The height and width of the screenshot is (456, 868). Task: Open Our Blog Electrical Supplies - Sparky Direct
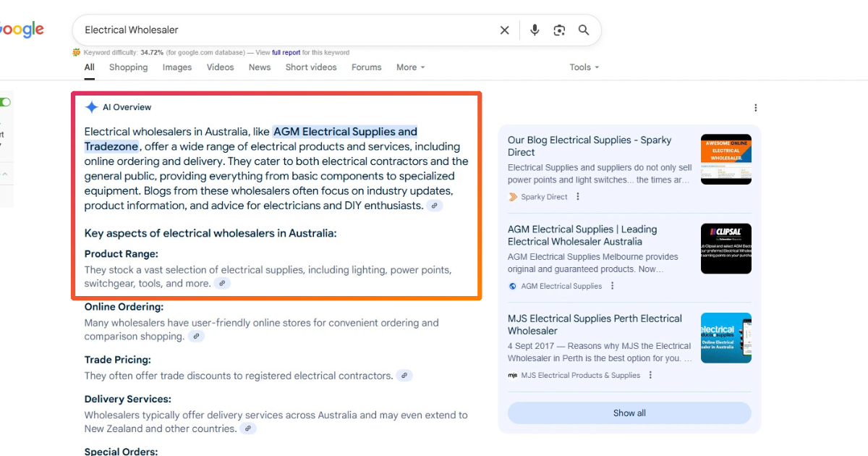click(590, 146)
